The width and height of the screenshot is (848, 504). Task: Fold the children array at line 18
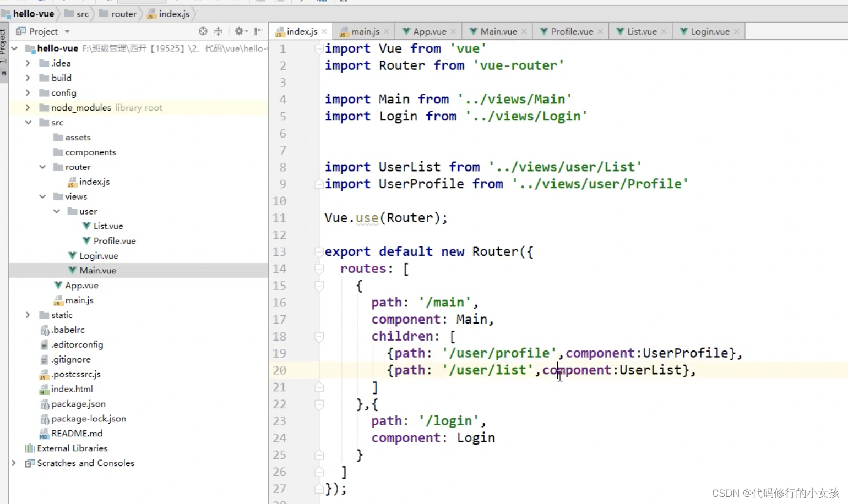[319, 337]
